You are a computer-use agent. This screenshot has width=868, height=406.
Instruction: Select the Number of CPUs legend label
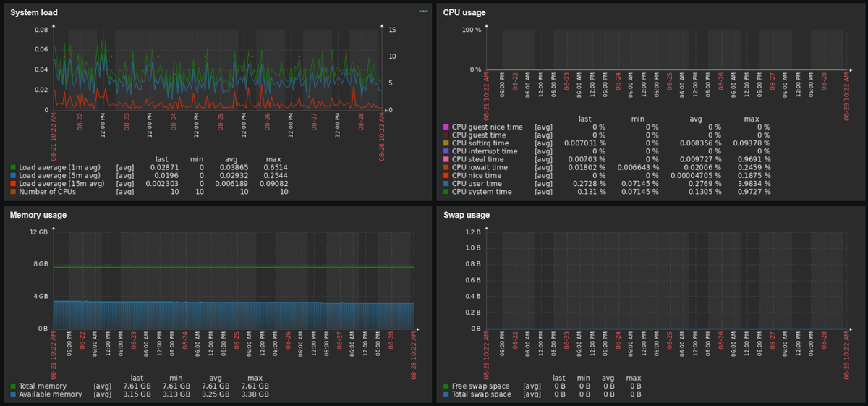coord(46,191)
